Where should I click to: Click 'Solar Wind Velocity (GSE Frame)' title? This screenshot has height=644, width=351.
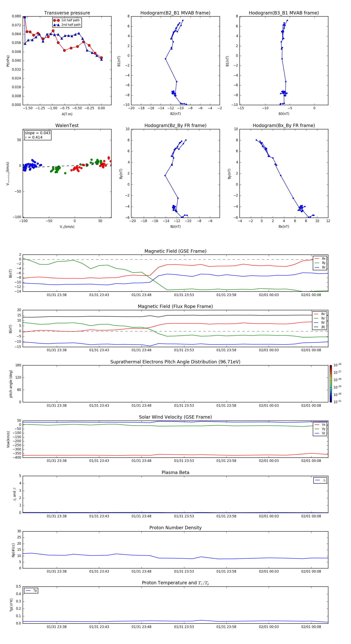click(175, 417)
